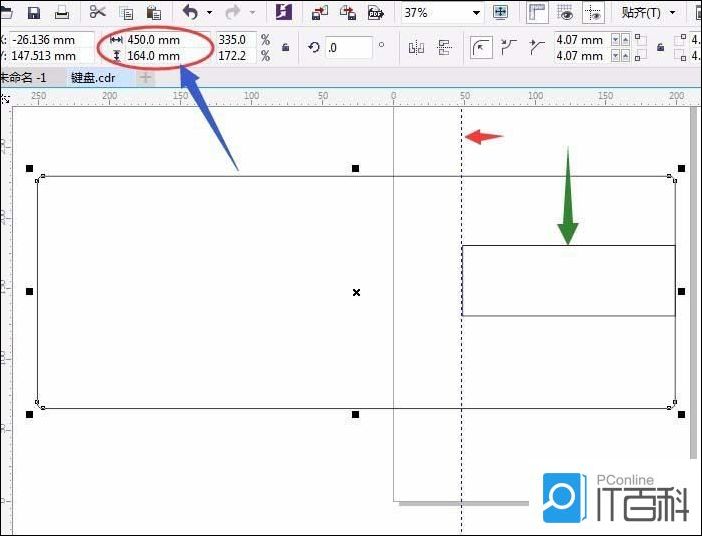
Task: Click the middle-left selection handle
Action: (30, 292)
